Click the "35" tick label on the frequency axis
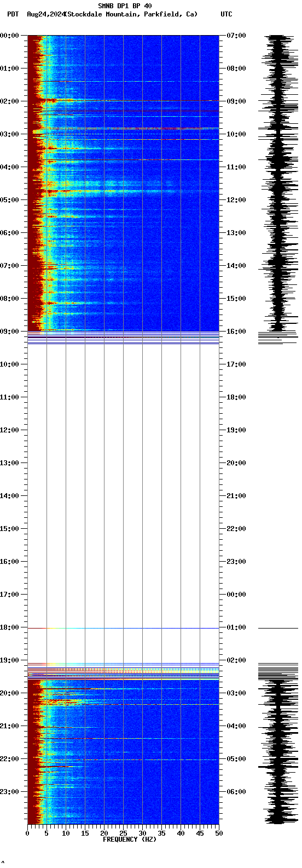302x868 pixels. pos(161,833)
